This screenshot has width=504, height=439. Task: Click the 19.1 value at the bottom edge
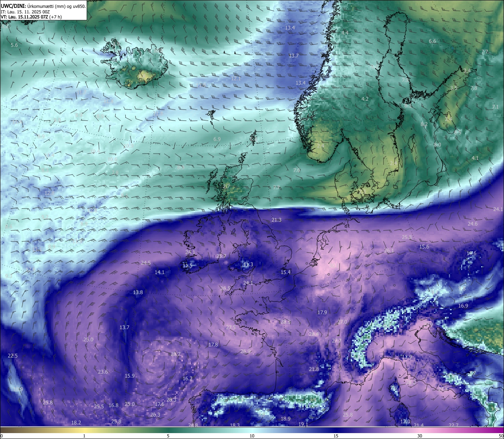click(303, 424)
